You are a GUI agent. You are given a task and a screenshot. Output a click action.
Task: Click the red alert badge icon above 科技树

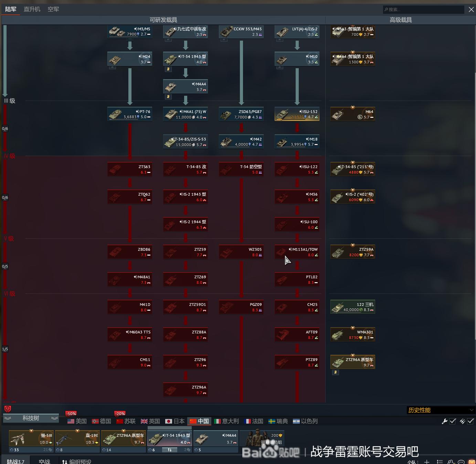tap(8, 409)
